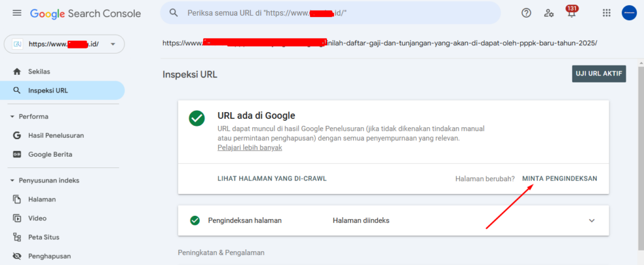Click the Google G icon for Hasil Penelusuran

click(17, 135)
